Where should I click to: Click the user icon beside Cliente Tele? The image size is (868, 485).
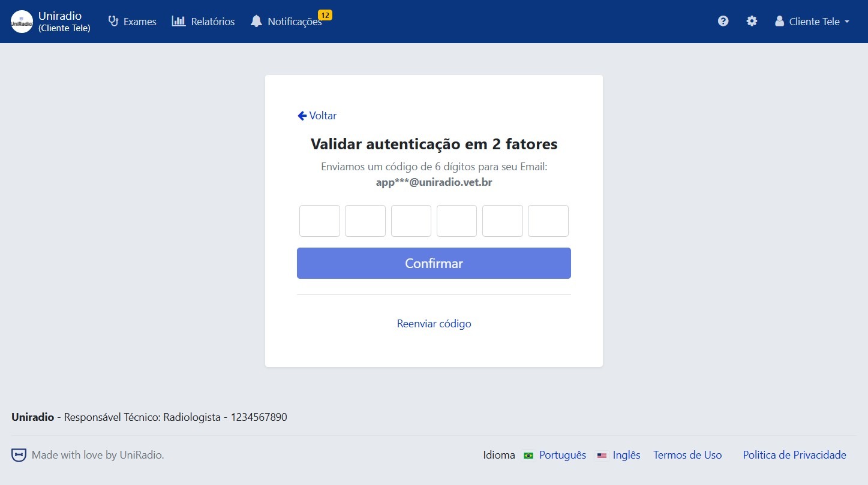(x=779, y=20)
